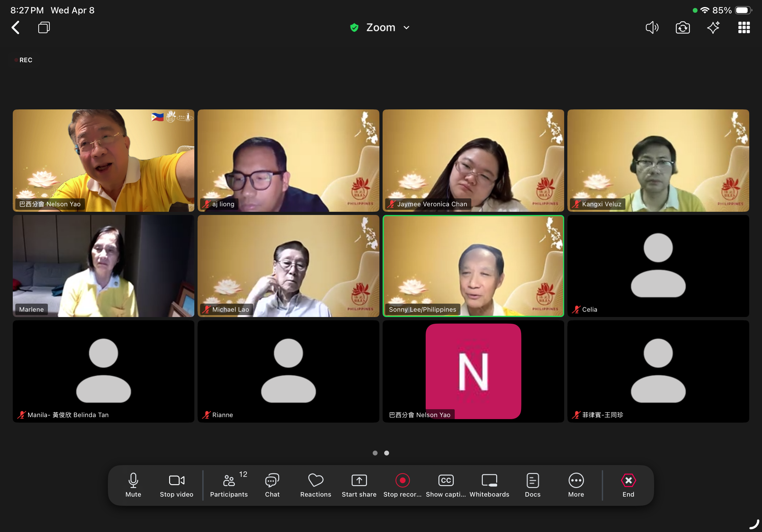Mute the microphone
This screenshot has height=532, width=762.
click(133, 484)
